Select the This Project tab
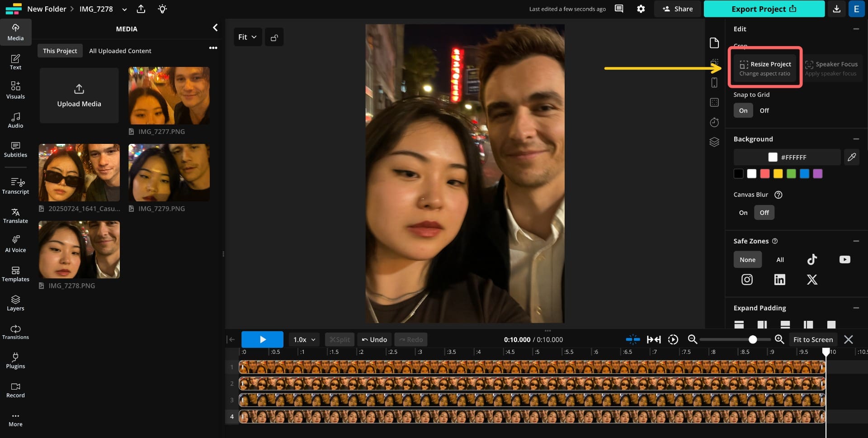 [60, 51]
